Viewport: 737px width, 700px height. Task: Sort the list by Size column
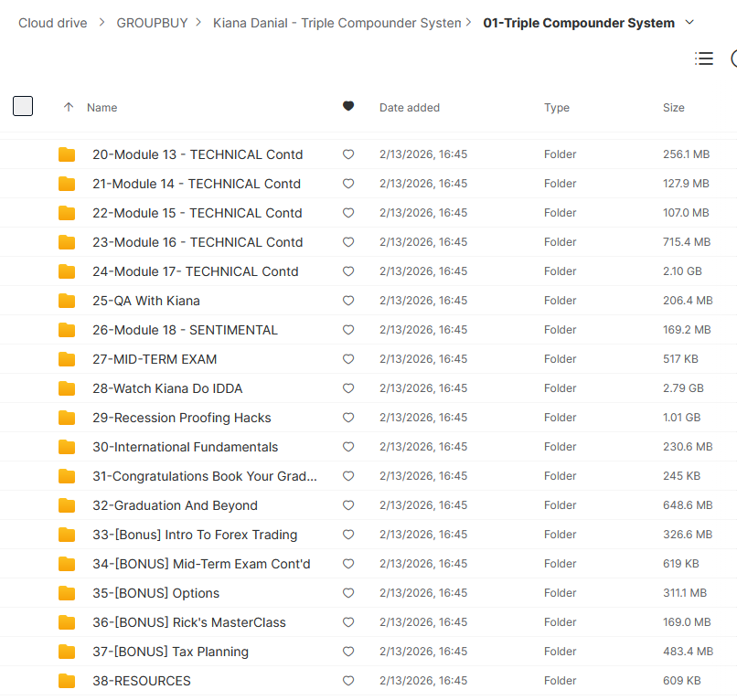coord(673,108)
